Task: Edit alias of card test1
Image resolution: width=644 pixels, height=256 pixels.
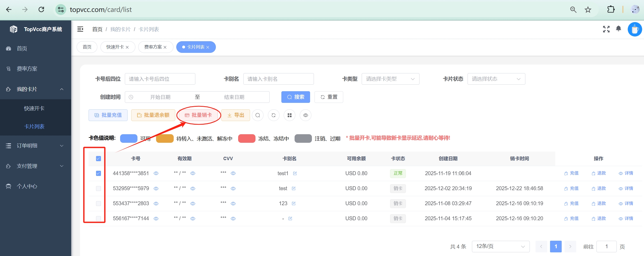Action: click(295, 173)
